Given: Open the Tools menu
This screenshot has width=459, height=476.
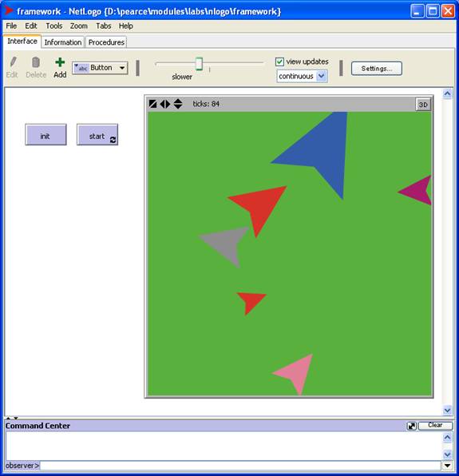Looking at the screenshot, I should [x=54, y=26].
